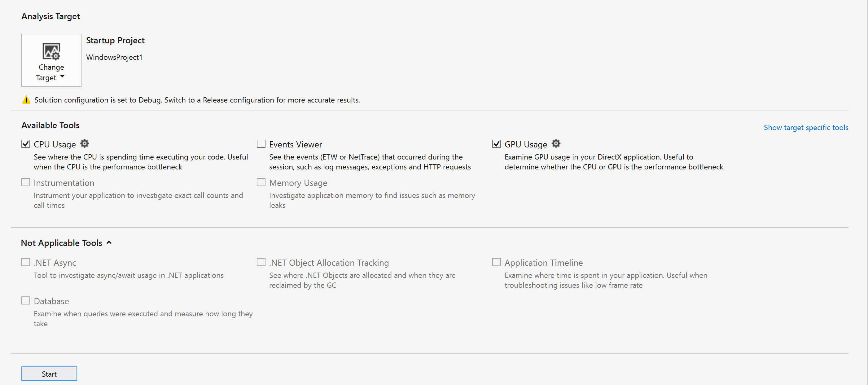Open the Change Target dropdown arrow
The height and width of the screenshot is (385, 868).
(x=62, y=77)
